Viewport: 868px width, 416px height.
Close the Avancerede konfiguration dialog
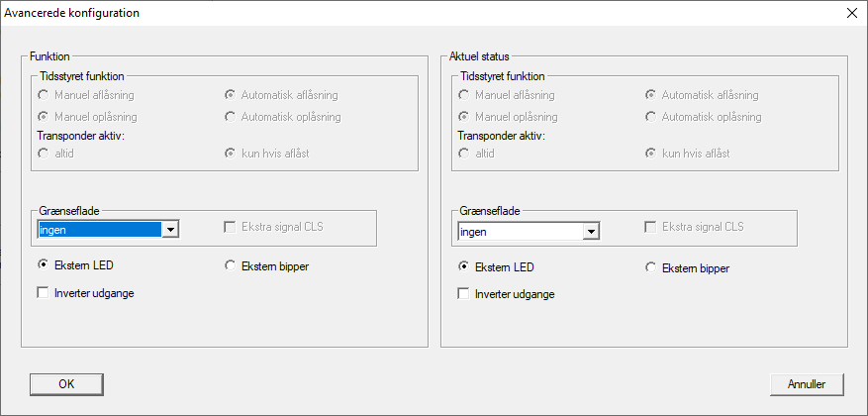point(851,14)
